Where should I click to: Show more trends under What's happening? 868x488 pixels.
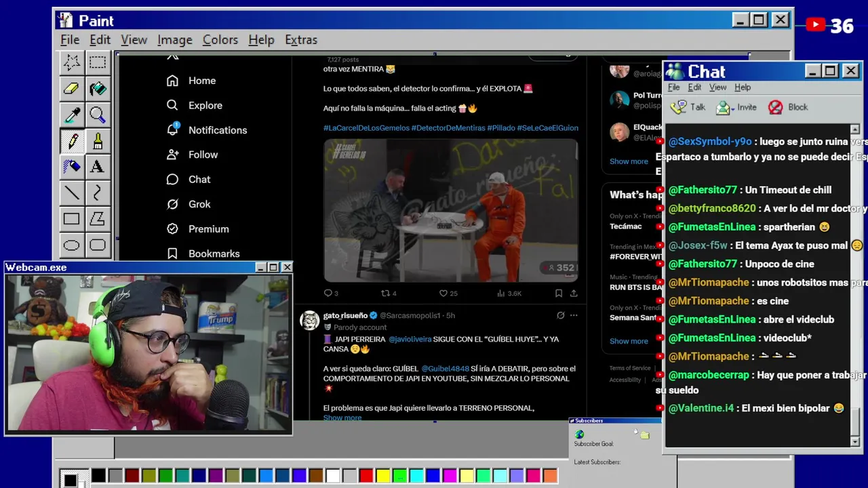click(x=629, y=341)
